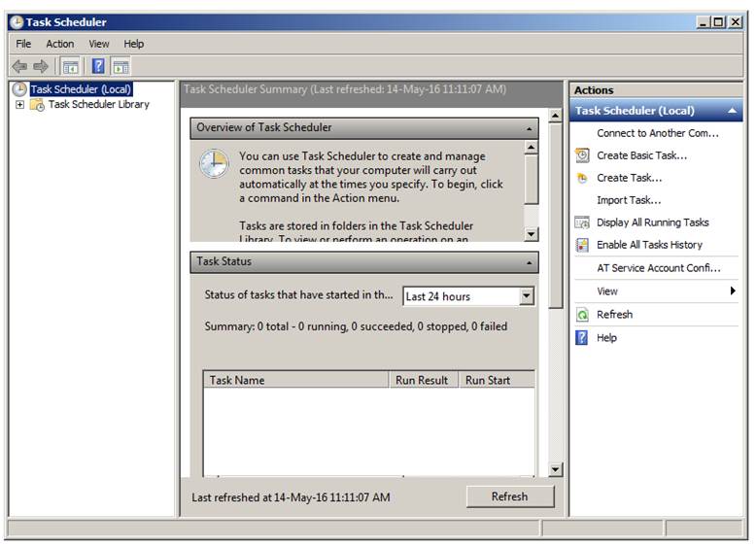Click the Create Task icon
This screenshot has width=756, height=547.
582,178
